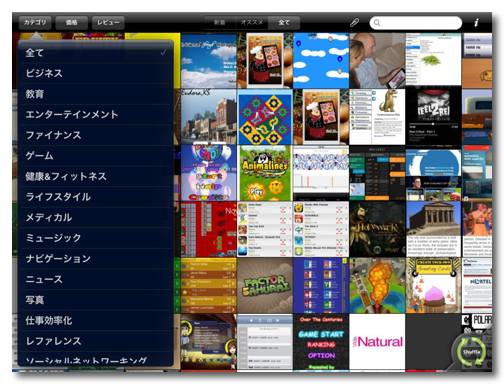Open the 価格 price filter button
Image resolution: width=504 pixels, height=384 pixels.
[71, 22]
